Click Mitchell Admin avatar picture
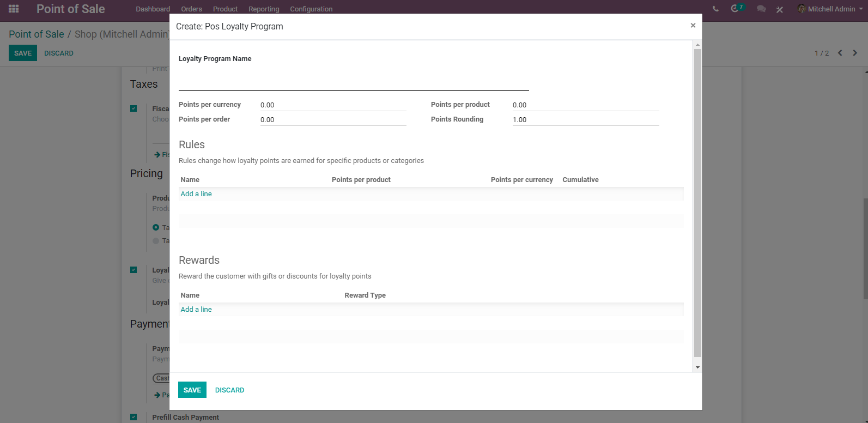This screenshot has width=868, height=423. pyautogui.click(x=802, y=9)
